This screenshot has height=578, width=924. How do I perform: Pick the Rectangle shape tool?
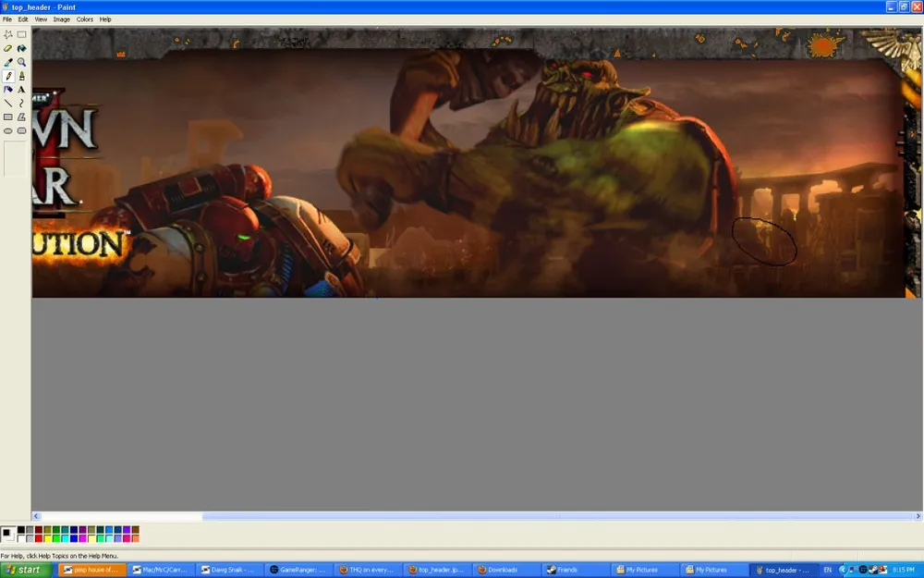pyautogui.click(x=8, y=117)
